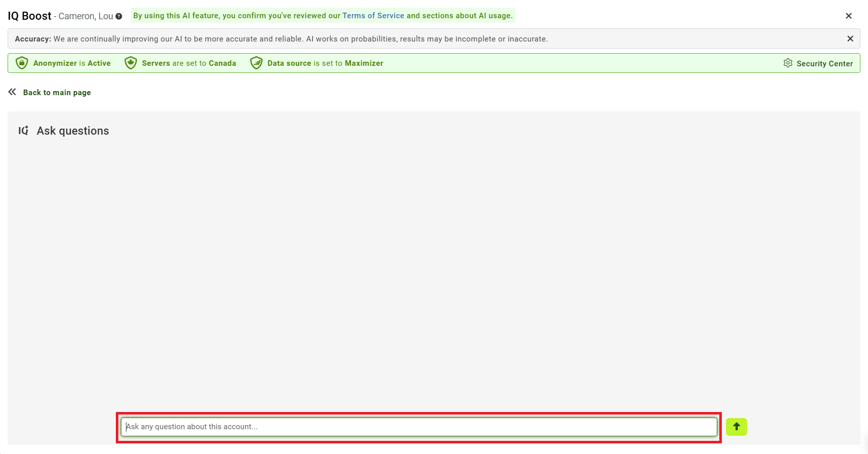This screenshot has width=868, height=454.
Task: Select the 'Servers are set to Canada' label
Action: [x=189, y=63]
